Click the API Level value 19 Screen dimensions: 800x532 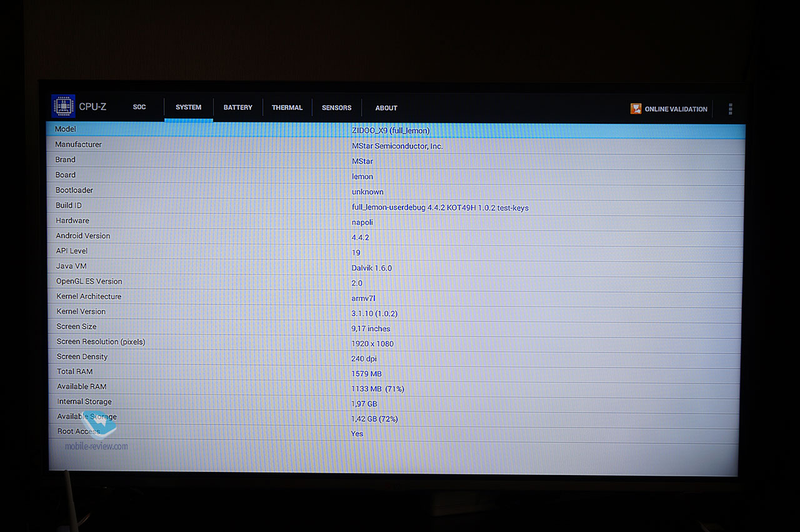(356, 253)
